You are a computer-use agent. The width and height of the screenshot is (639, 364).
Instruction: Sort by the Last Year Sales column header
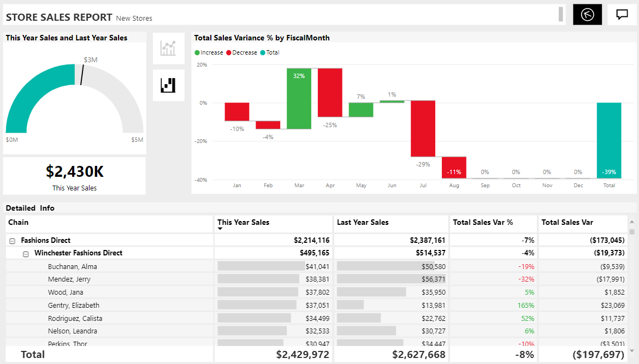(x=363, y=223)
